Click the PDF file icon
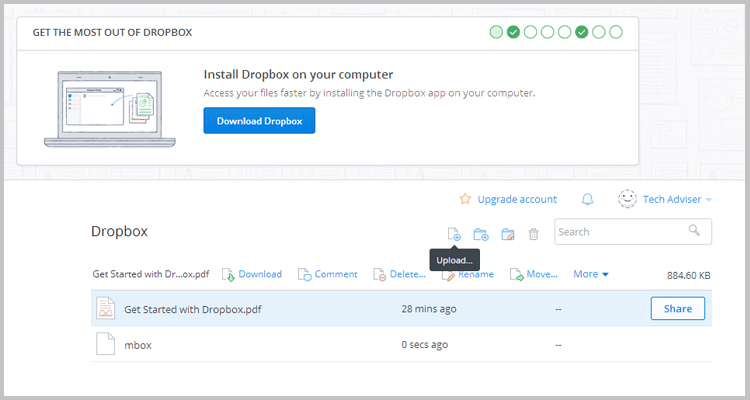Image resolution: width=750 pixels, height=400 pixels. 105,308
